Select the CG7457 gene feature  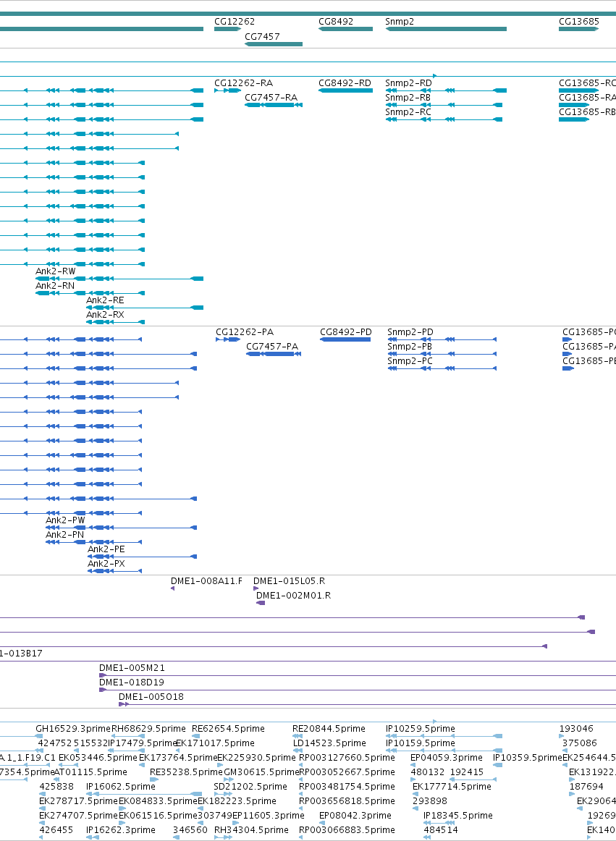(x=273, y=44)
